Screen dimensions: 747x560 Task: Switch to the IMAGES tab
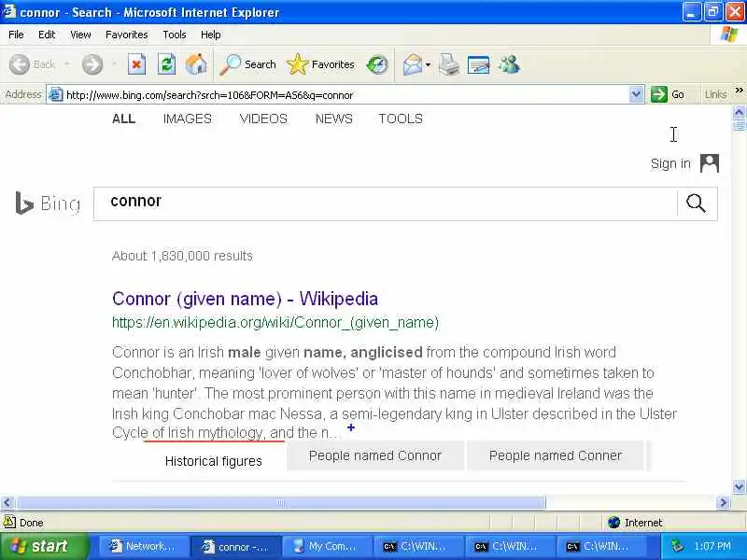click(x=188, y=119)
